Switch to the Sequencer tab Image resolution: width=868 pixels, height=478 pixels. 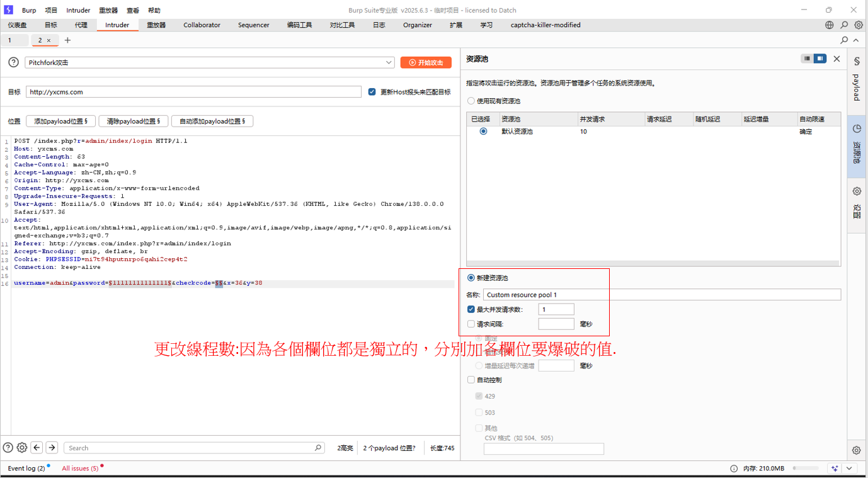(x=254, y=25)
